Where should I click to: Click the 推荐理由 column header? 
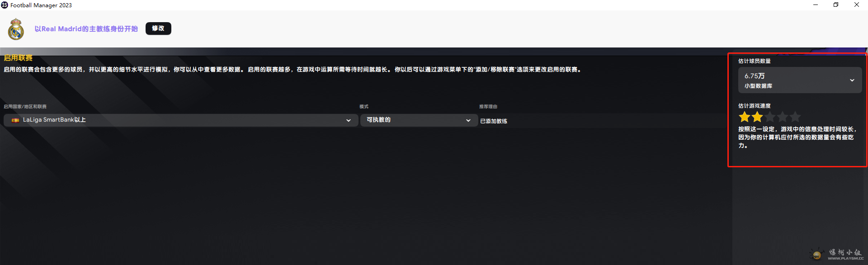(x=488, y=107)
